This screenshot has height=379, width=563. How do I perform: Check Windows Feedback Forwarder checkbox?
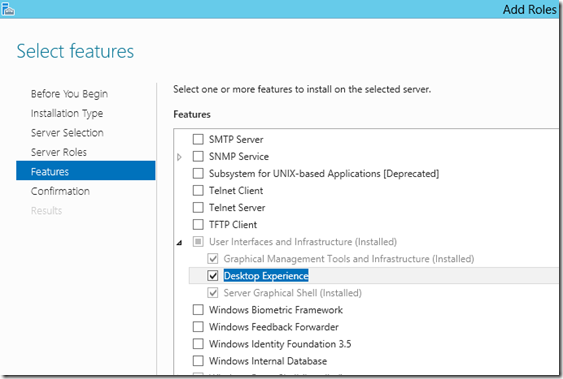[x=198, y=327]
